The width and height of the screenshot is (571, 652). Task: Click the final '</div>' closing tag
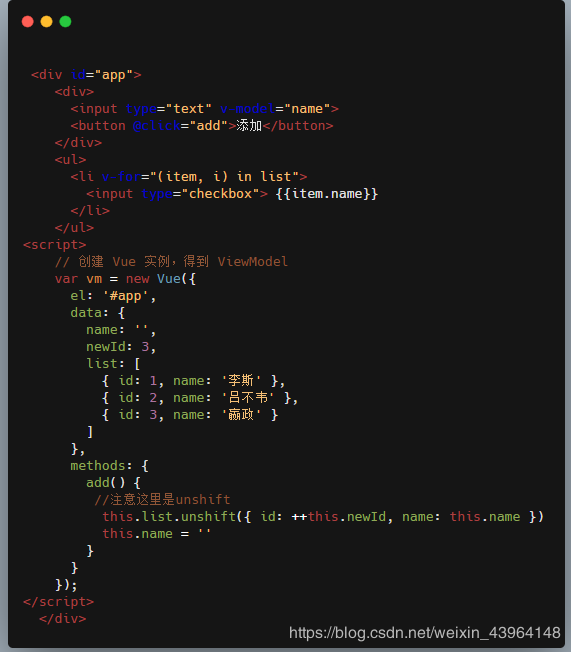[x=62, y=619]
